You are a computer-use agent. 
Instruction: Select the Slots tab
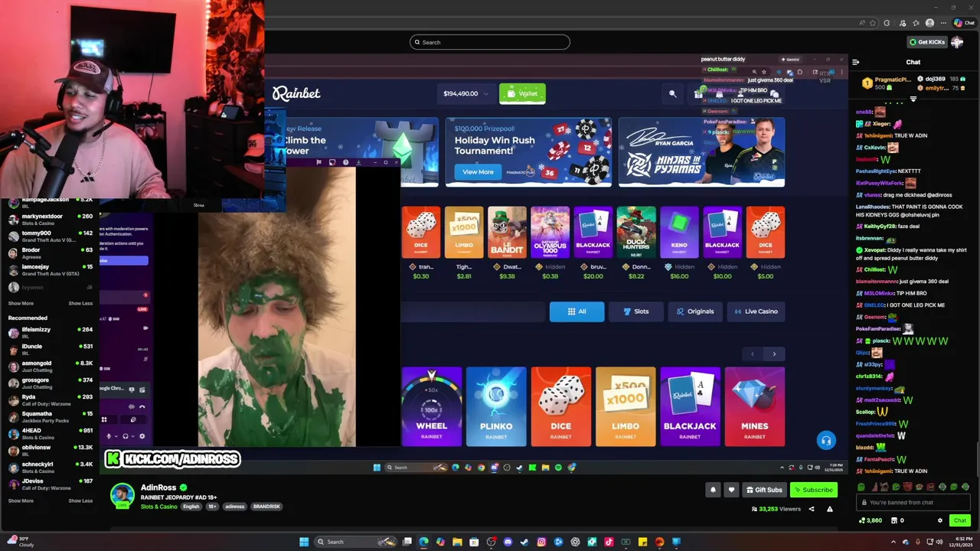pos(635,311)
